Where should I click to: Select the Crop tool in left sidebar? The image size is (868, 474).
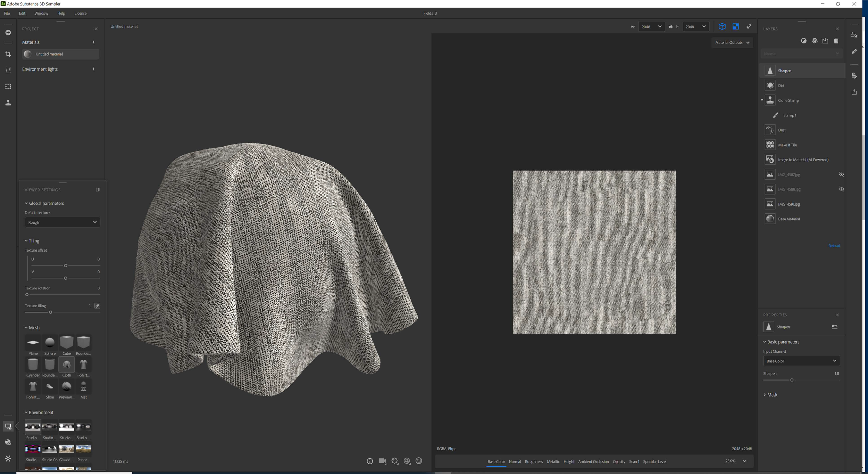coord(8,54)
